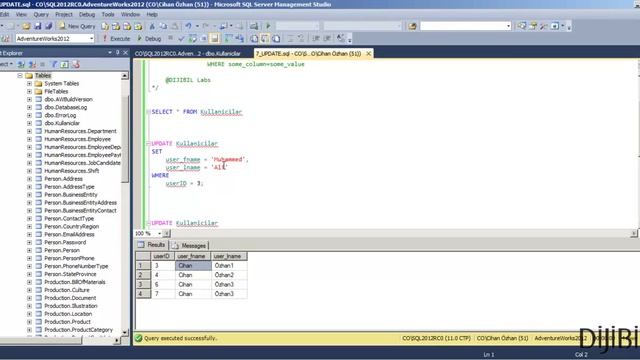
Task: Select the dbo.ErrorLog table
Action: pos(60,115)
